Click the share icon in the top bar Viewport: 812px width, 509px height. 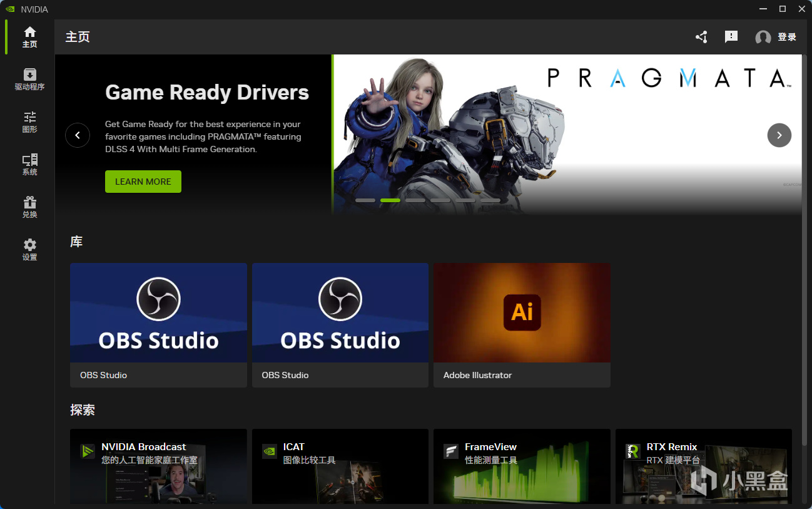coord(701,37)
